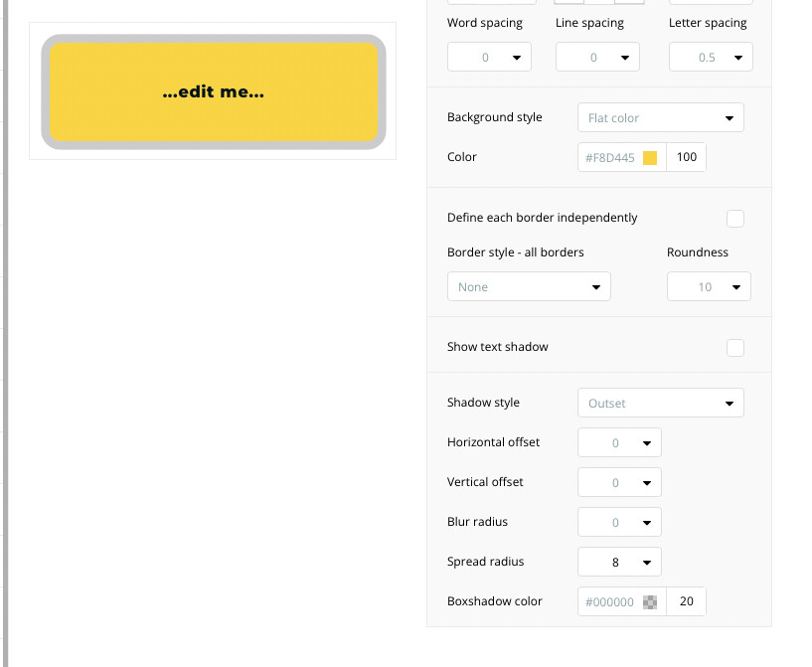The width and height of the screenshot is (812, 667).
Task: Open the Boxshadow color checkered swatch
Action: pos(650,602)
